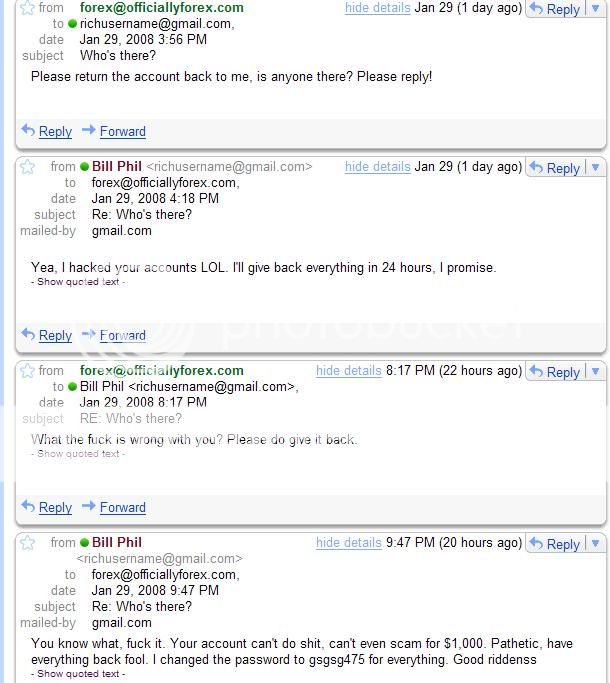Star the third message from forex@officiallyforex.com

(28, 371)
